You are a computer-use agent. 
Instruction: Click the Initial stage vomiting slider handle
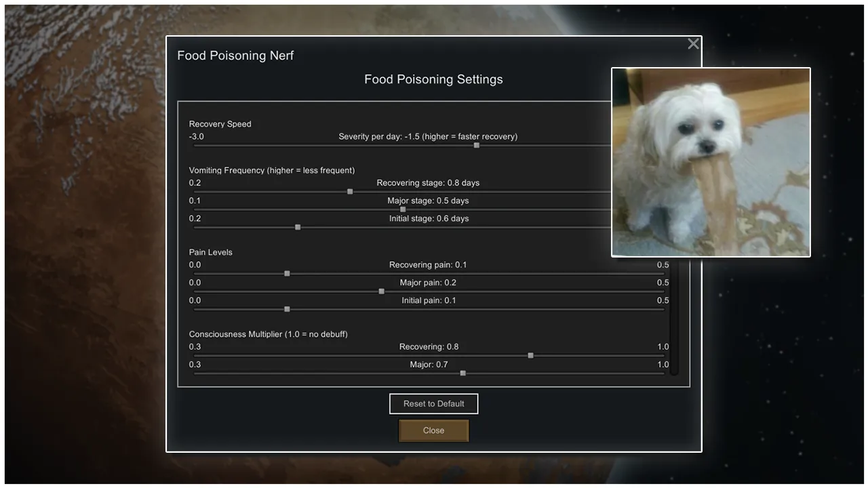coord(298,227)
